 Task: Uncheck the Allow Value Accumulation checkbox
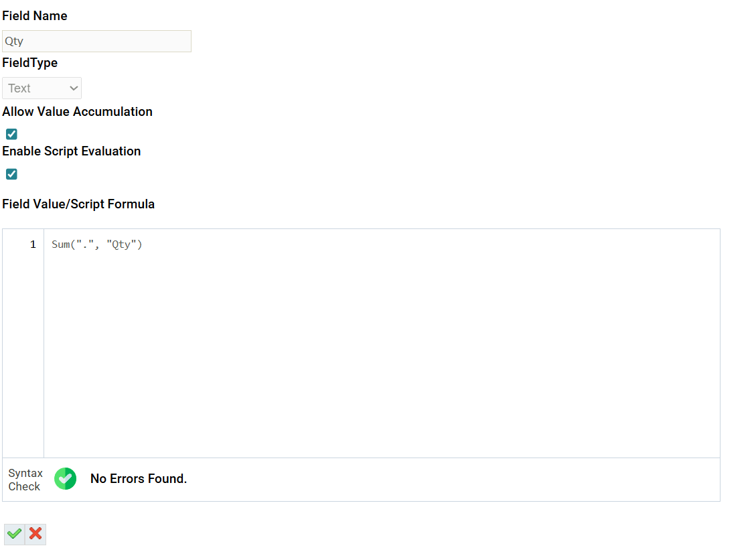11,134
